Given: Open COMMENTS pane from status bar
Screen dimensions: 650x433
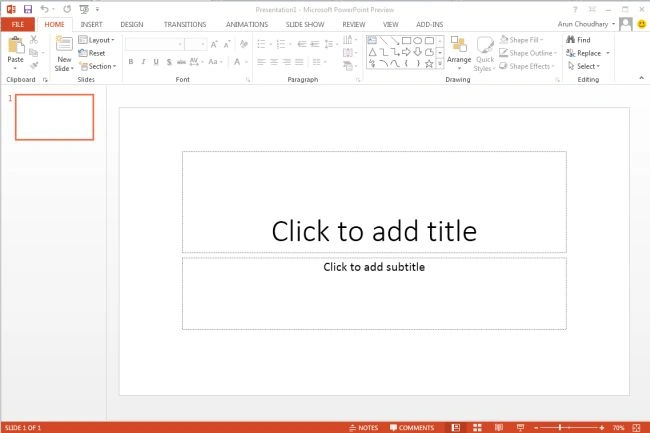Looking at the screenshot, I should (x=412, y=428).
